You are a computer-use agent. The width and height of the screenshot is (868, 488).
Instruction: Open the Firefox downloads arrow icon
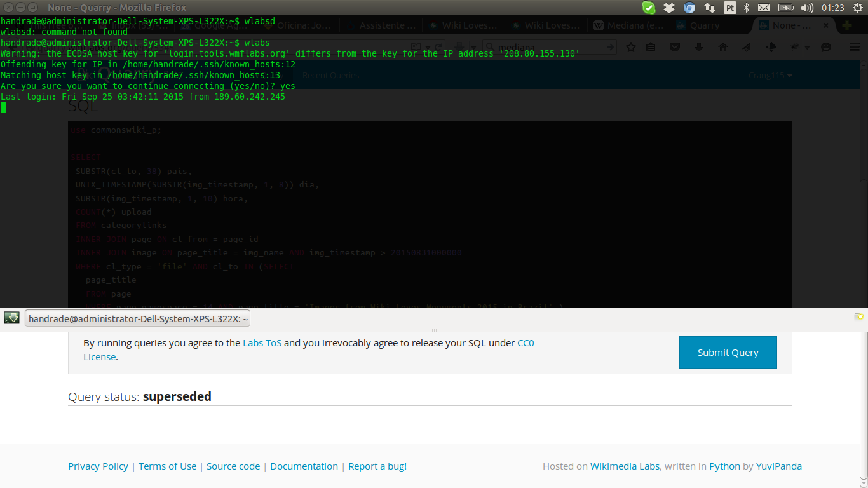pyautogui.click(x=699, y=47)
